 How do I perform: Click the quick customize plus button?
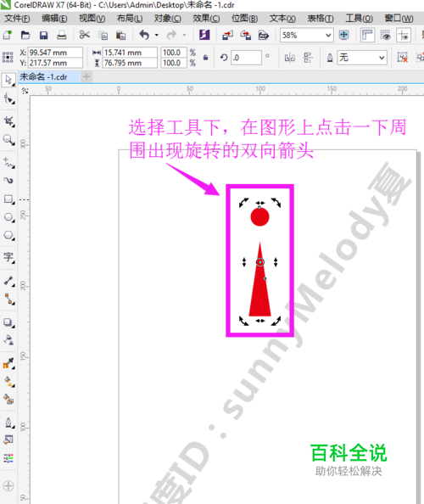(x=8, y=485)
